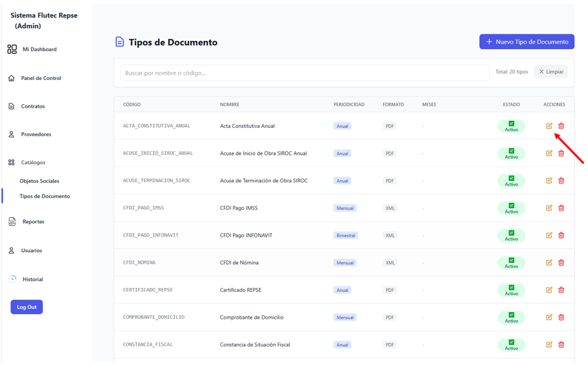
Task: Toggle Activo badge on Acta Constitutiva Anual
Action: (511, 126)
